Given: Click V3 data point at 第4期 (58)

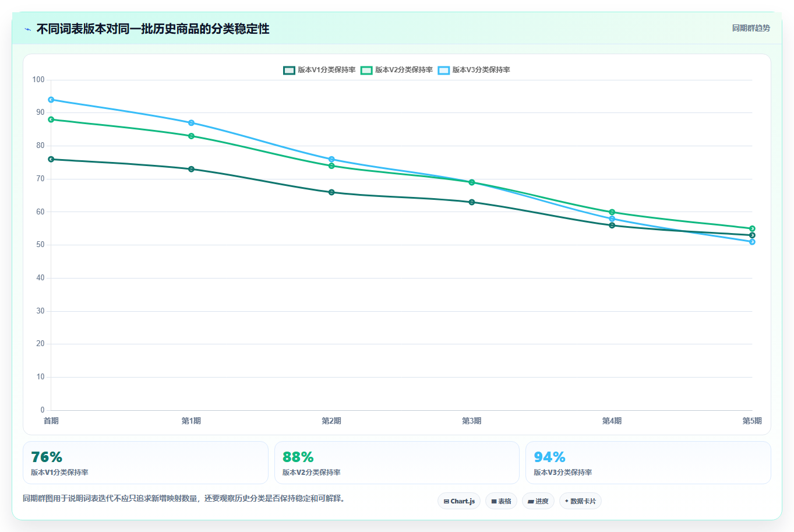Looking at the screenshot, I should tap(612, 219).
